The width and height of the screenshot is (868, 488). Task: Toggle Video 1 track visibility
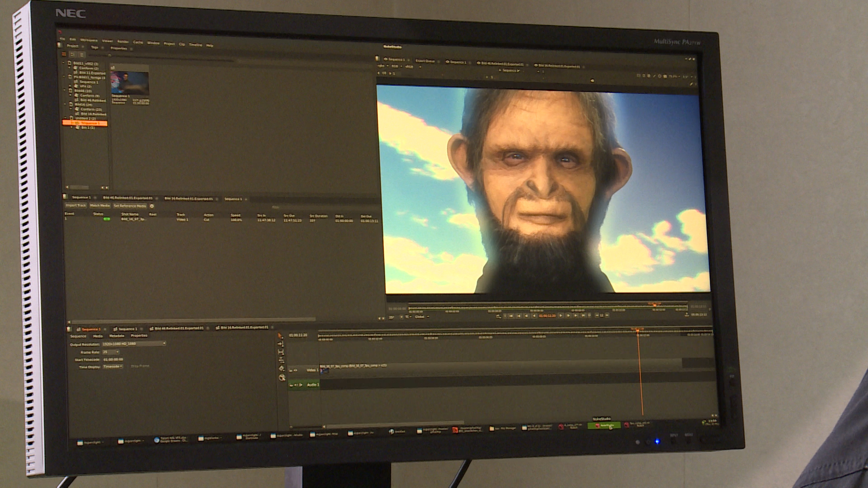[x=296, y=371]
